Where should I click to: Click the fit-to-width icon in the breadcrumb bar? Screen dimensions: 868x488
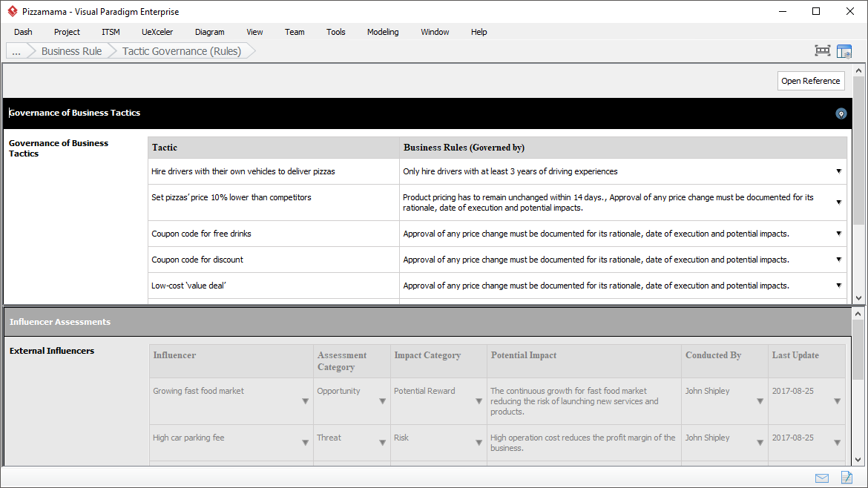[823, 51]
